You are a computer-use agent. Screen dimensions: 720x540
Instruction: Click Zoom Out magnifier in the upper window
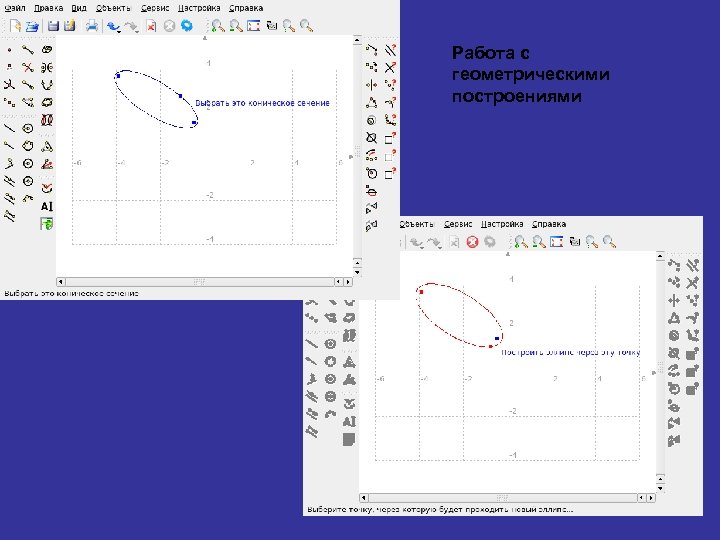coord(236,26)
